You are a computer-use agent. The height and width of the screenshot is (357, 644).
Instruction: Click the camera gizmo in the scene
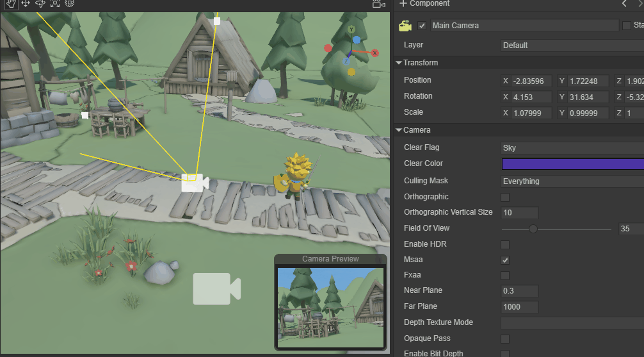(x=195, y=183)
